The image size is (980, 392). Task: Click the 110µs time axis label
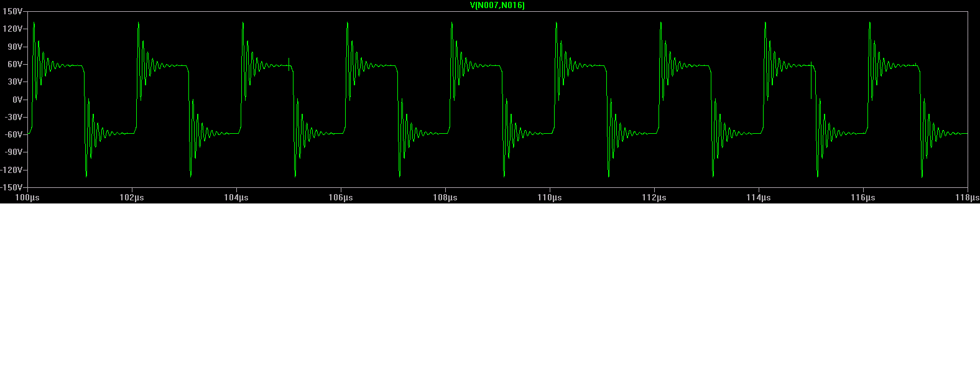tap(550, 198)
